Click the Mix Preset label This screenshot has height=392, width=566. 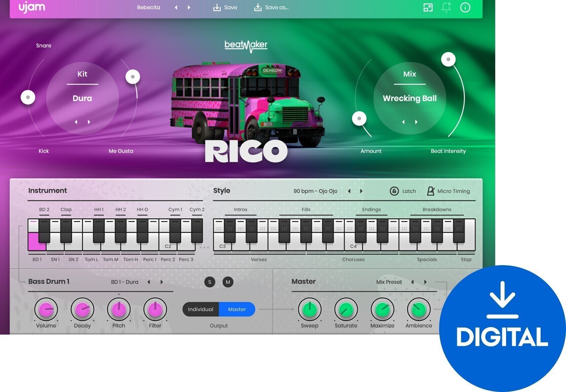389,282
